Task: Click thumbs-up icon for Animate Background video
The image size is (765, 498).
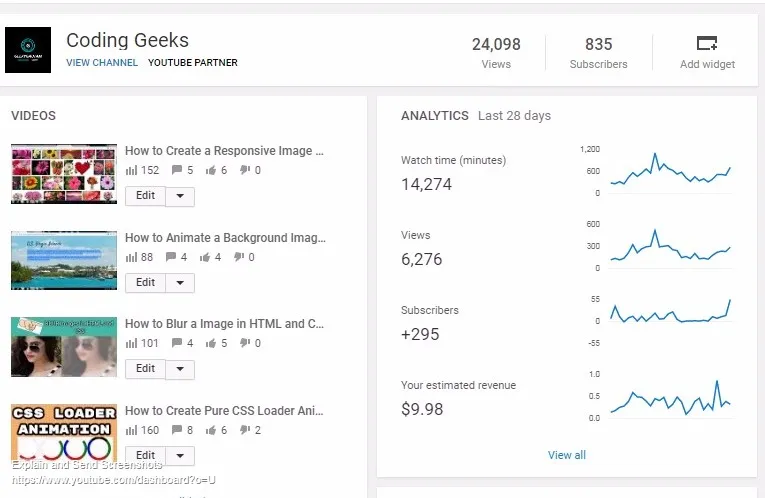Action: pos(205,257)
